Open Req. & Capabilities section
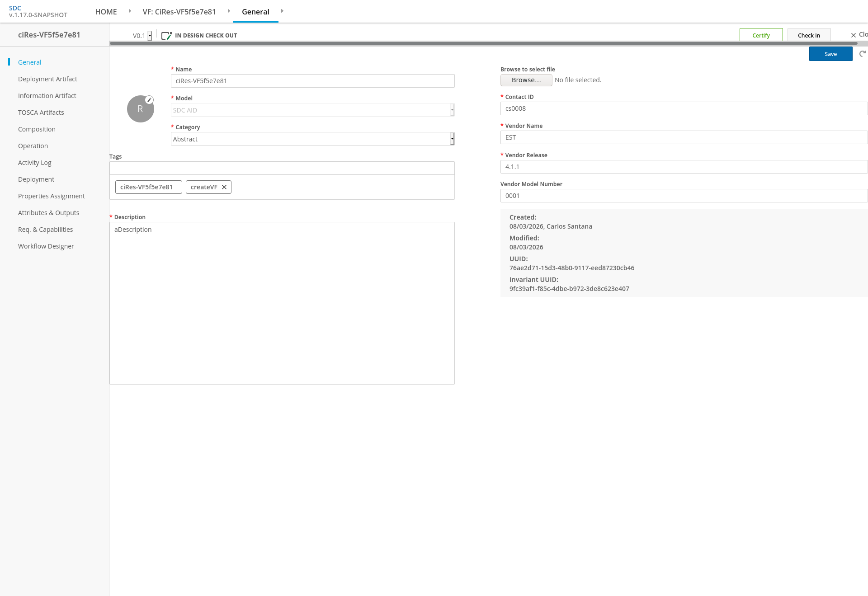 click(46, 230)
